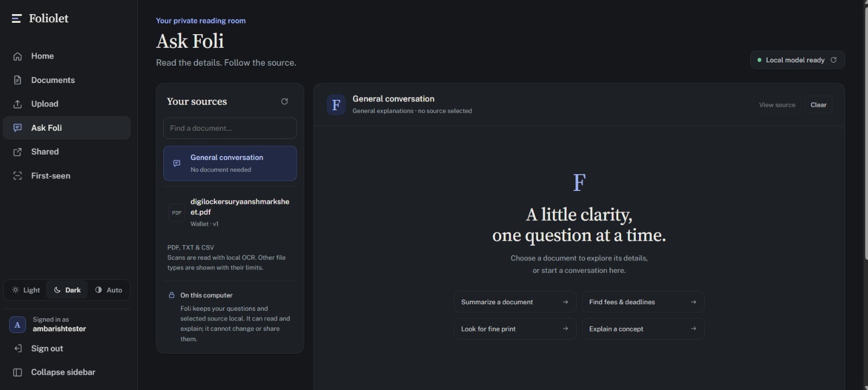Click the 'PDF, TXT & CSV' text
Image resolution: width=868 pixels, height=390 pixels.
[190, 247]
